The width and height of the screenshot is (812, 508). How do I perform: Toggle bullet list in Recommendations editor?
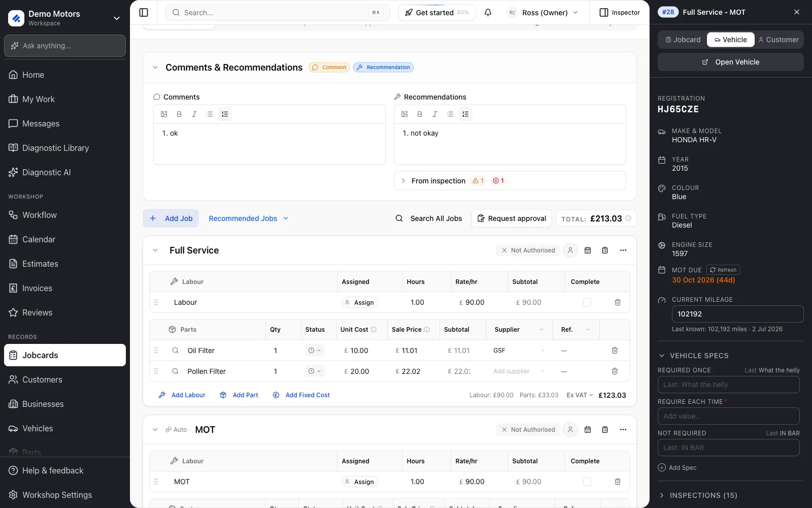(x=450, y=114)
